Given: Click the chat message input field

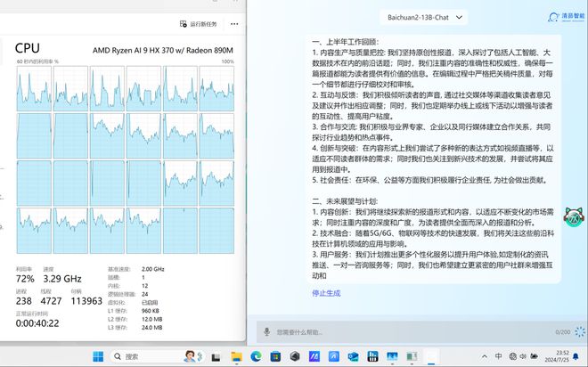Looking at the screenshot, I should 412,332.
